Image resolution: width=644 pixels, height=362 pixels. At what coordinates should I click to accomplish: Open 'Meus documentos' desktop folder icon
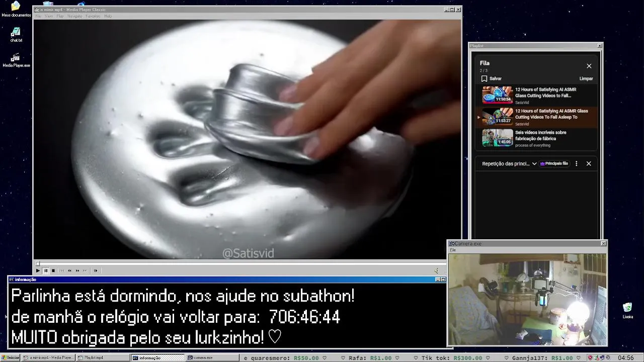pos(16,10)
